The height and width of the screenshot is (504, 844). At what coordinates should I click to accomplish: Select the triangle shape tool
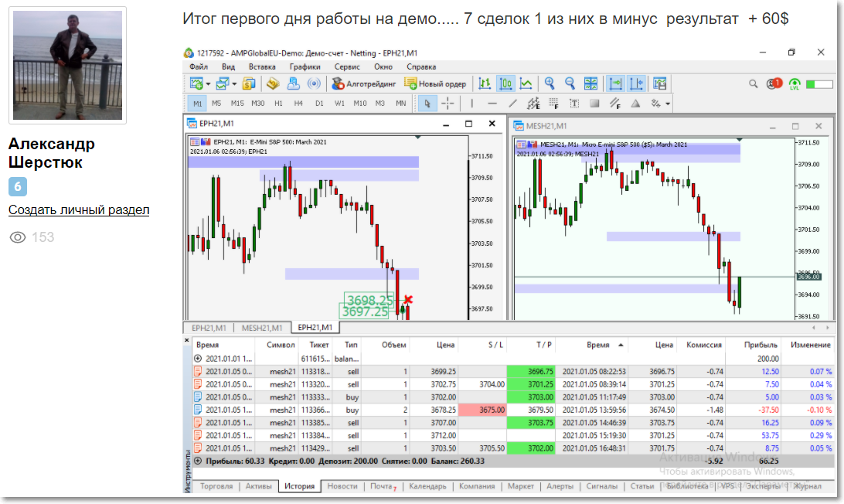[635, 104]
